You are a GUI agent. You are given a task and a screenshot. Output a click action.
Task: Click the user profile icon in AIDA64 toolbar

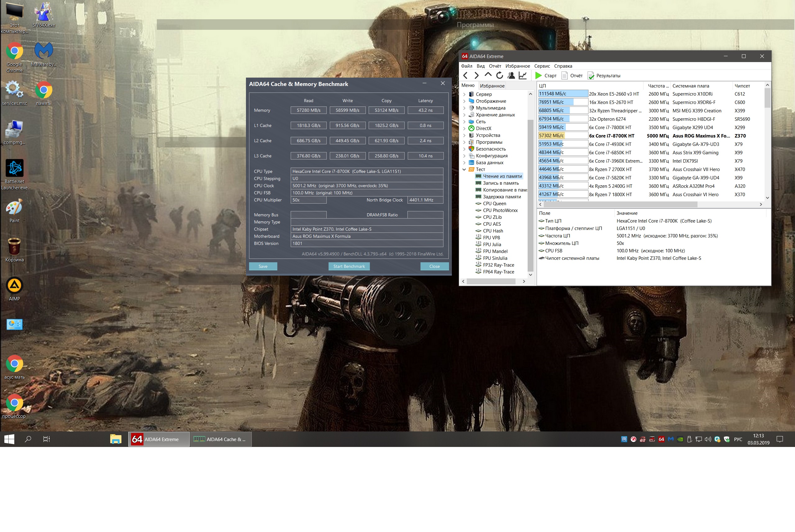[x=511, y=76]
